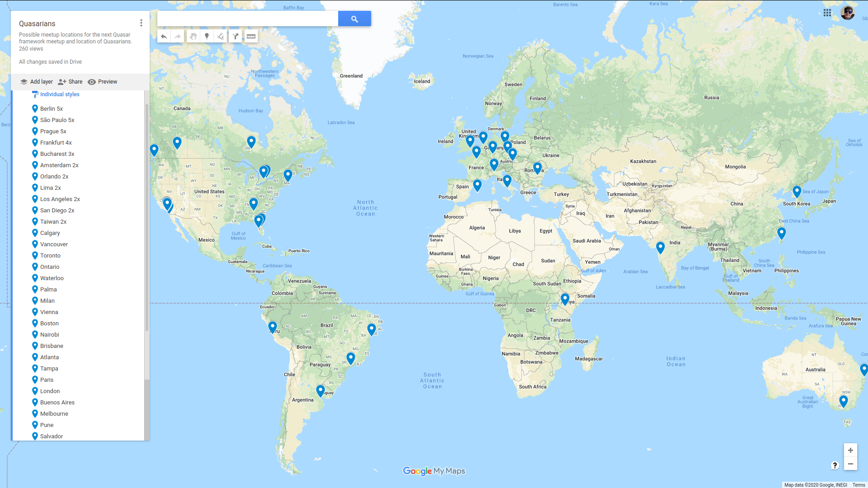The height and width of the screenshot is (488, 868).
Task: Open the Google apps grid launcher
Action: [x=828, y=13]
